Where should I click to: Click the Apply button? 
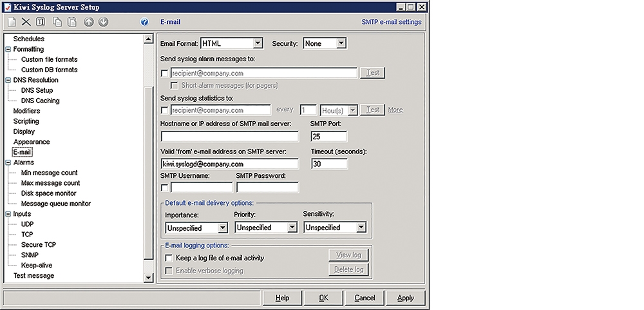(406, 298)
